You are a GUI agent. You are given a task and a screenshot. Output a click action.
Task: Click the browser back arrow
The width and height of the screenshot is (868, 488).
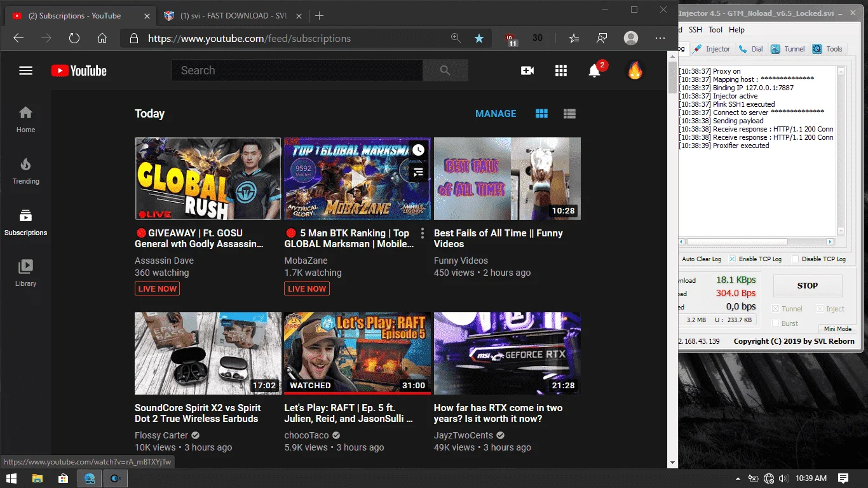(18, 38)
